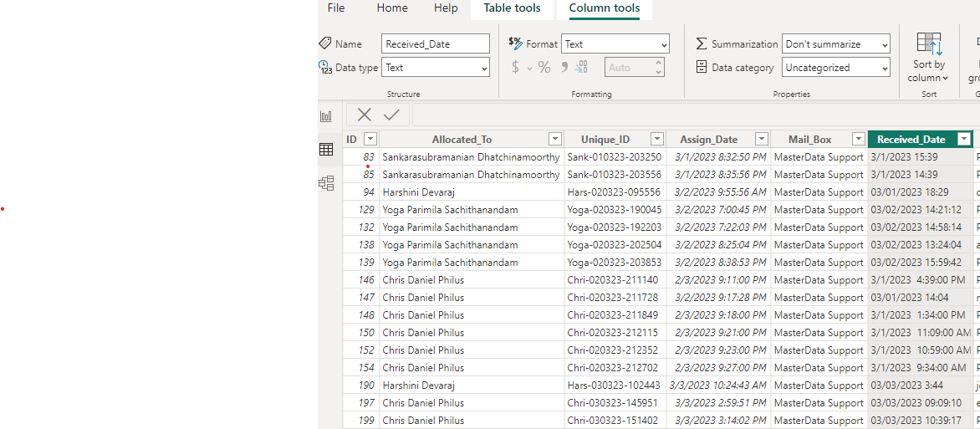
Task: Click cell Sank-010323-203556
Action: [615, 175]
